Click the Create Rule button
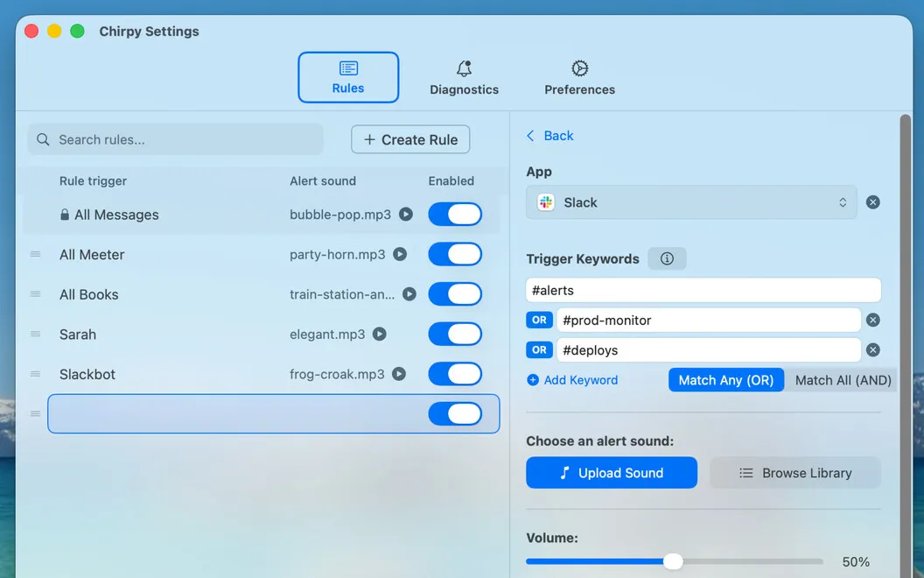The height and width of the screenshot is (578, 924). (410, 139)
